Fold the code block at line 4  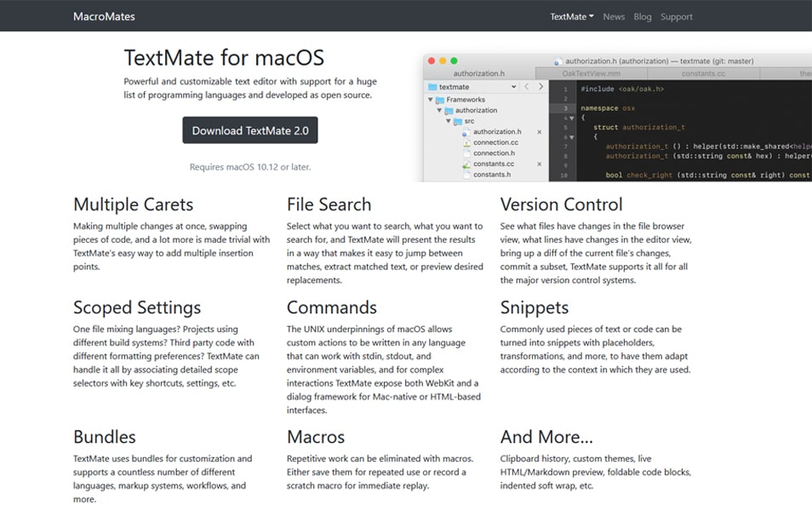[572, 118]
